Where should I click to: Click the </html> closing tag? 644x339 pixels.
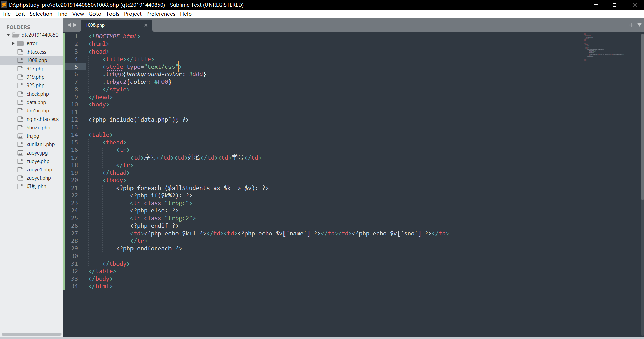pos(101,286)
